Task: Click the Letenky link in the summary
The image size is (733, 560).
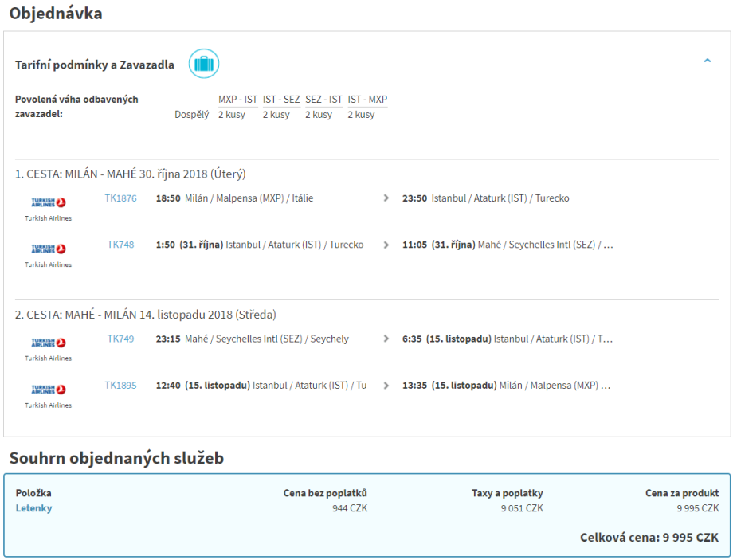Action: 34,508
